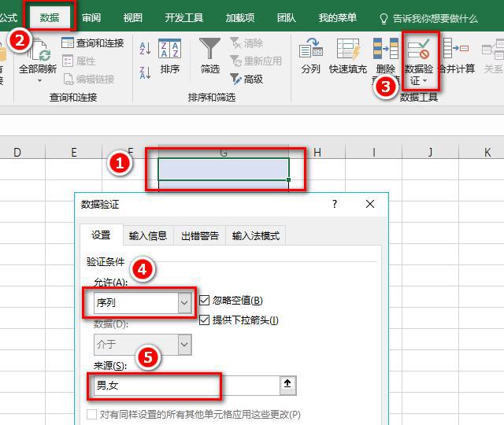Viewport: 504px width, 425px height.
Task: Sort ascending A to Z
Action: coord(145,48)
